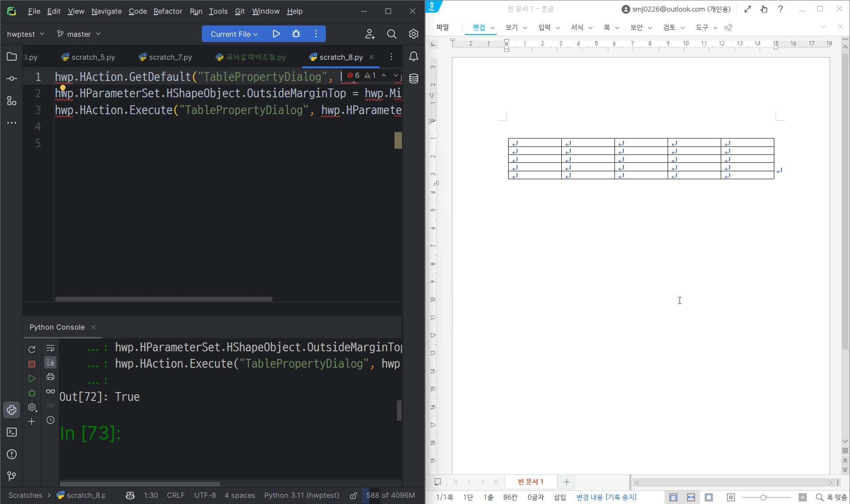Run the current file with play button
This screenshot has width=850, height=504.
click(x=276, y=34)
